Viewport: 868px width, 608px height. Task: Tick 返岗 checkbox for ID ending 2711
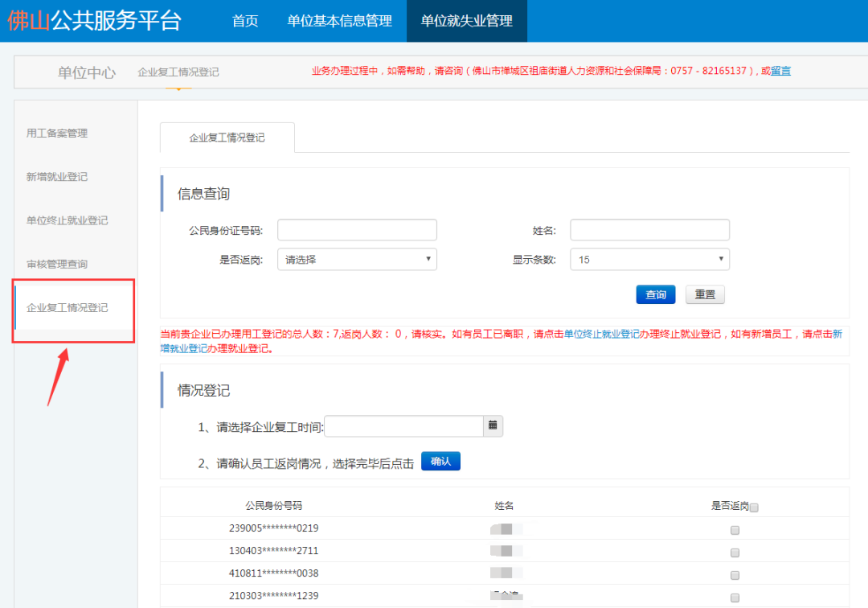click(x=735, y=553)
